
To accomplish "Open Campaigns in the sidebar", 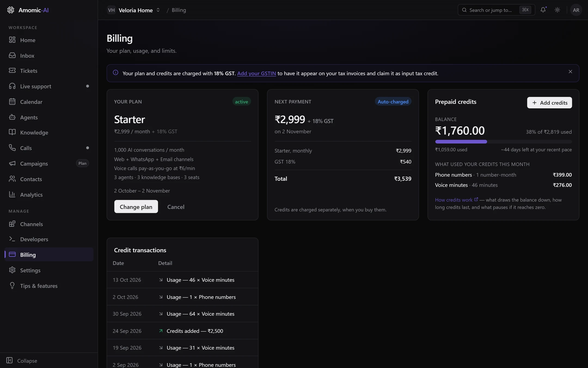I will [49, 164].
